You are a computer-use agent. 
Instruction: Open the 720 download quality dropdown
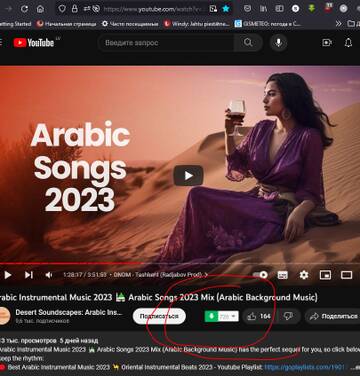click(228, 316)
